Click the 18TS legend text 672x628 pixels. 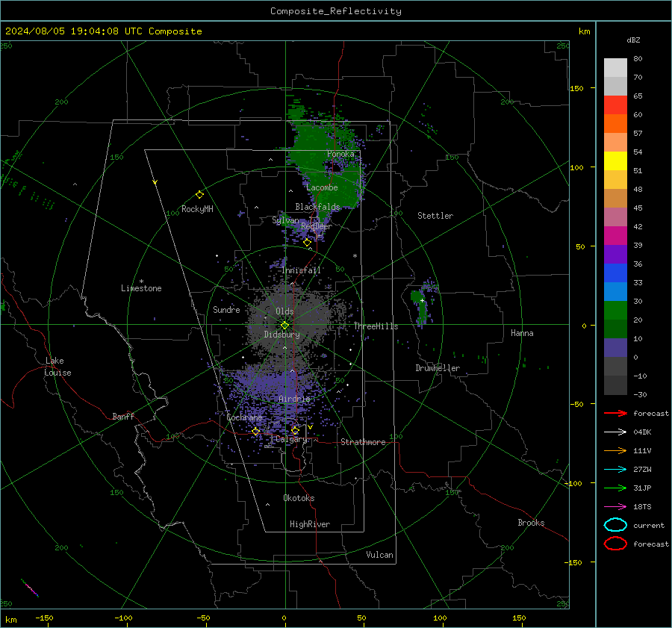[x=642, y=507]
